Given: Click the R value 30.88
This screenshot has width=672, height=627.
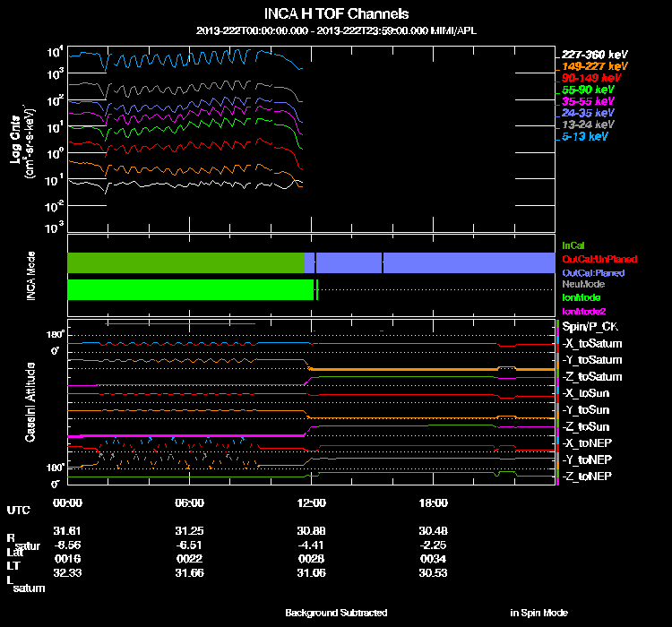Looking at the screenshot, I should pos(311,530).
